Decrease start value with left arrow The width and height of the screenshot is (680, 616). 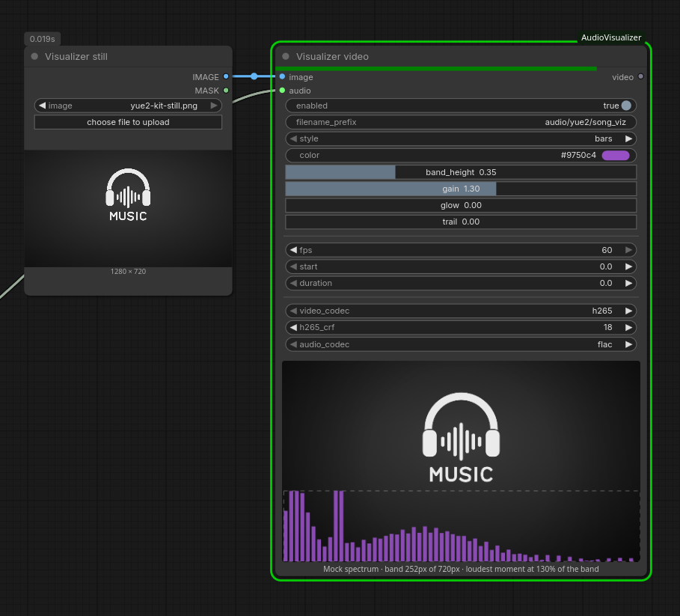pyautogui.click(x=293, y=266)
